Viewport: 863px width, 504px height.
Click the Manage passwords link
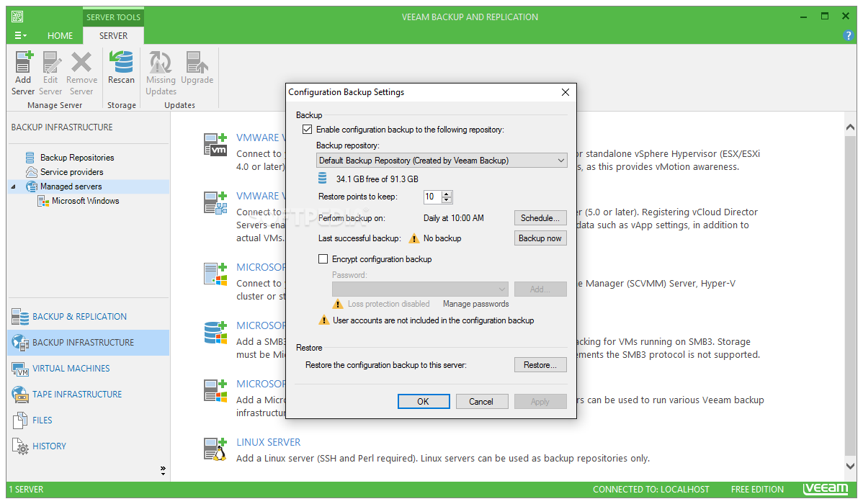476,304
